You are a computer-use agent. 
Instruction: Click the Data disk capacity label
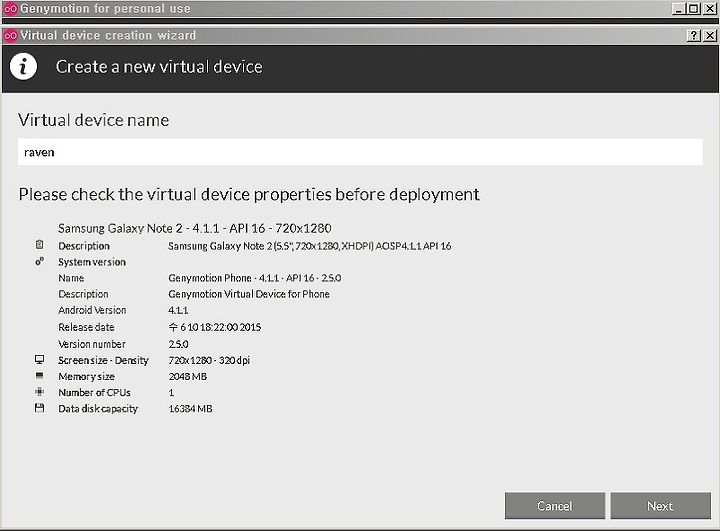pyautogui.click(x=98, y=408)
